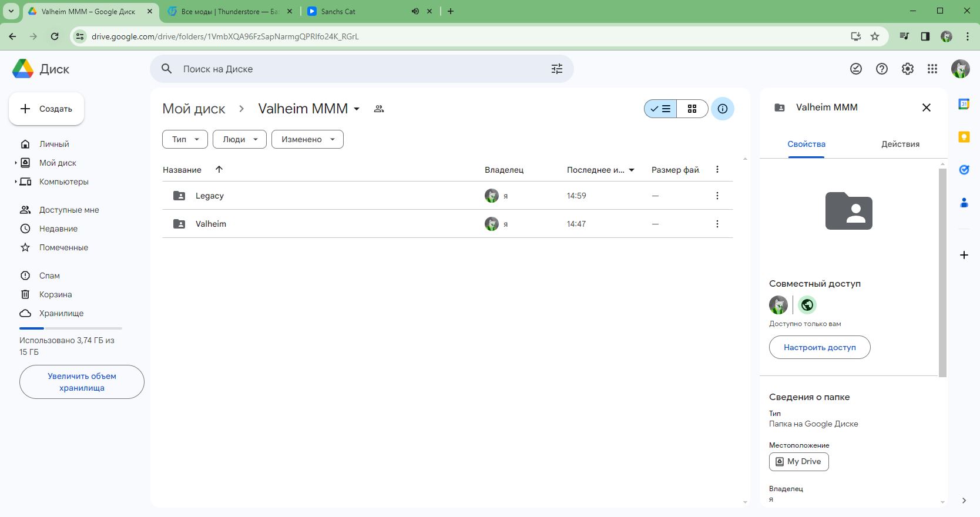Screen dimensions: 980x517
Task: Open Google Tasks in side panel
Action: pos(964,170)
